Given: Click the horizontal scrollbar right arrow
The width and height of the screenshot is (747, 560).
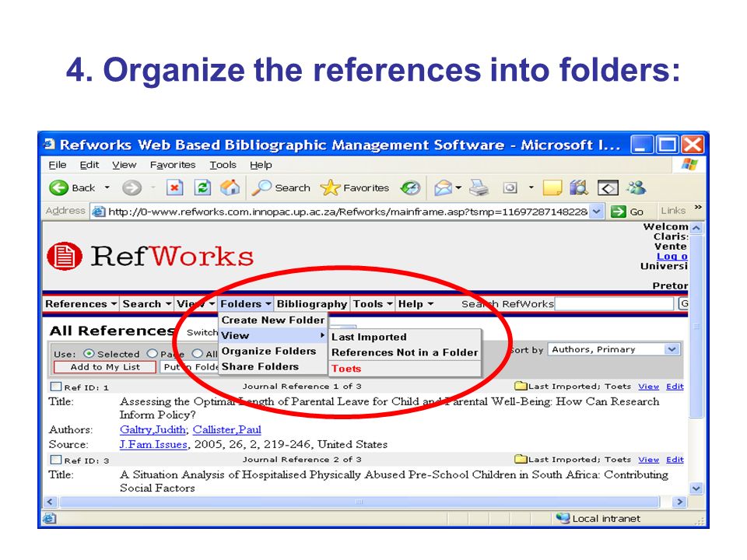Looking at the screenshot, I should [680, 502].
